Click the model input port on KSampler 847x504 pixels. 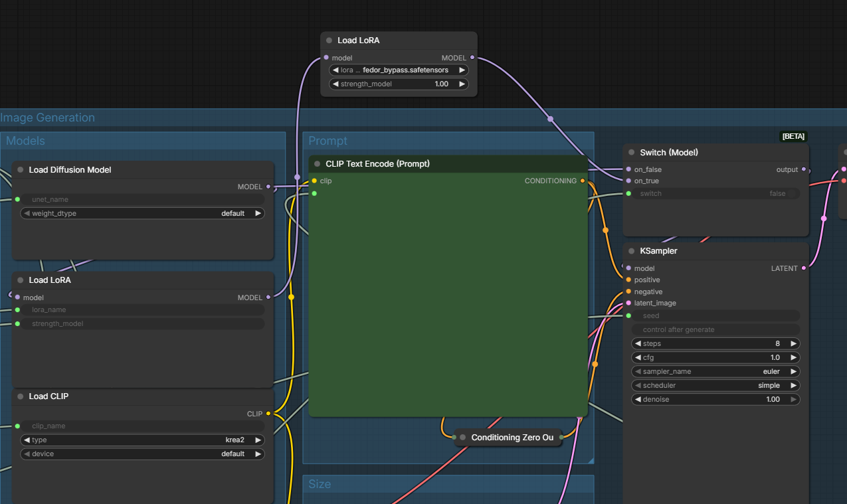click(628, 268)
